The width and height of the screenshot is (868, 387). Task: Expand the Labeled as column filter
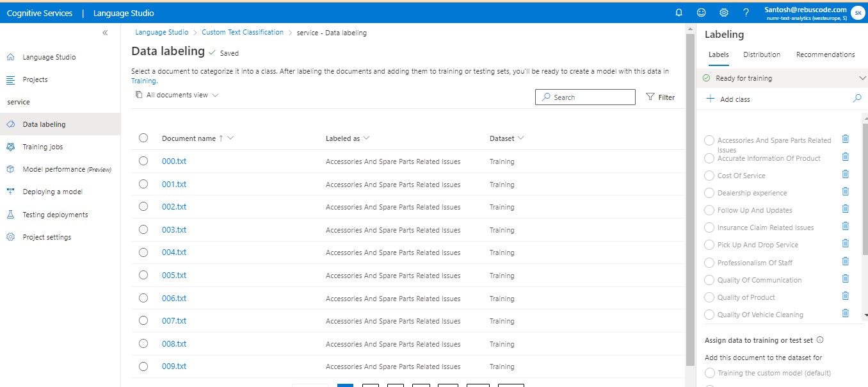[x=366, y=138]
